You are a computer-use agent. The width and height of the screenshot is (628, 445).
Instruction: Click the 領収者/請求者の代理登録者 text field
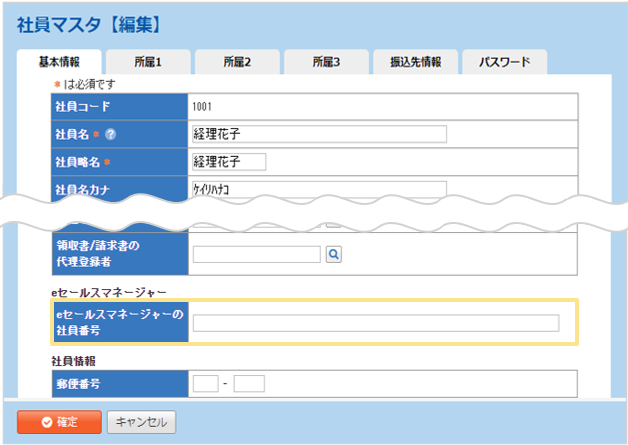[x=256, y=254]
